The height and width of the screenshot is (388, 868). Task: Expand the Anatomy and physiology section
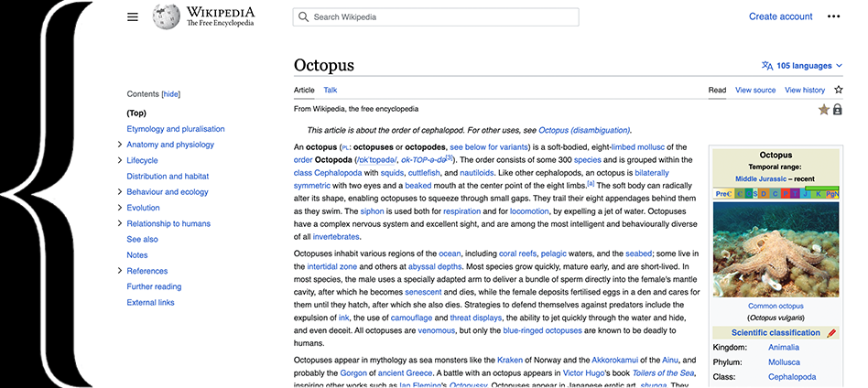click(120, 145)
